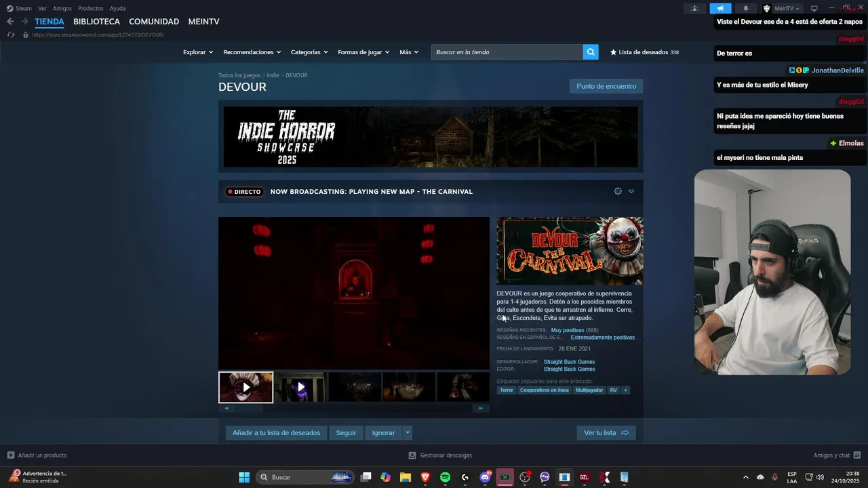The image size is (868, 488).
Task: Select the second video trailer thumbnail
Action: (300, 387)
